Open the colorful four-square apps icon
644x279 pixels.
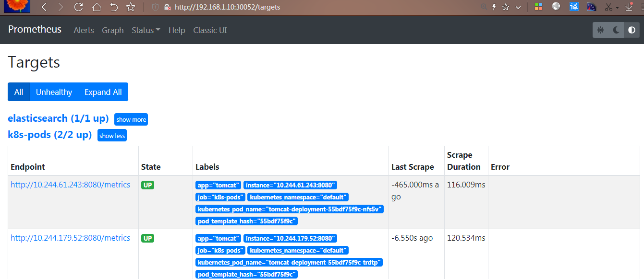pos(538,7)
